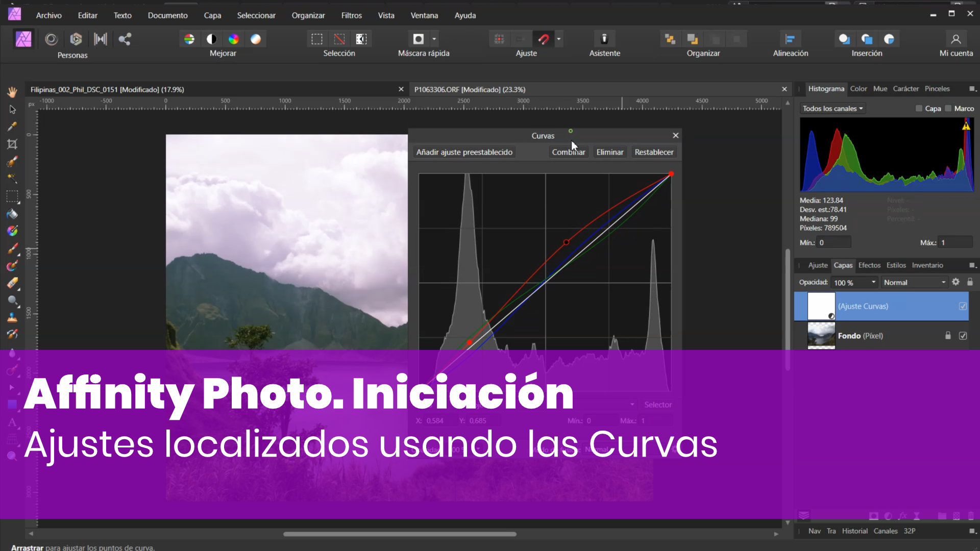Select the Color Picker tool
980x551 pixels.
[12, 127]
